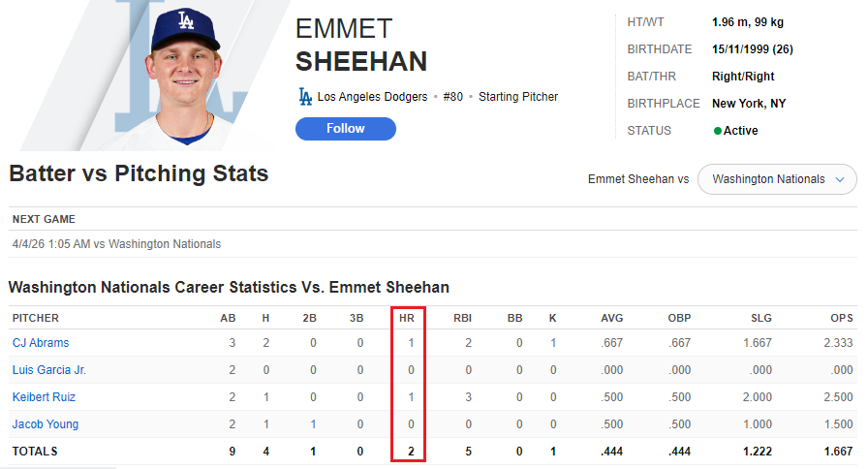Click the OBP column header
The height and width of the screenshot is (469, 868).
click(x=679, y=318)
